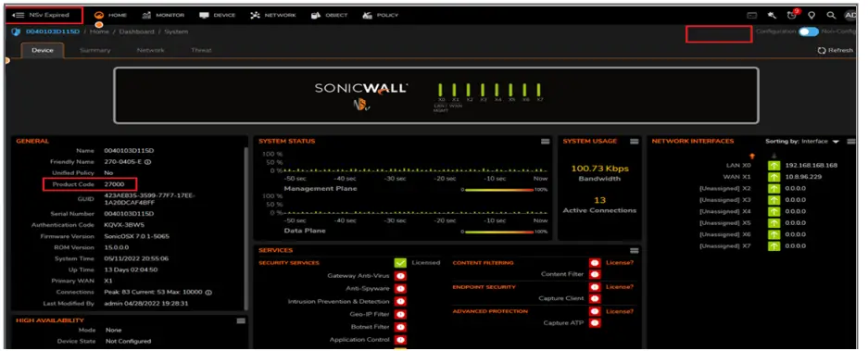Click the Data Plane usage gradient bar
868x351 pixels.
click(499, 232)
